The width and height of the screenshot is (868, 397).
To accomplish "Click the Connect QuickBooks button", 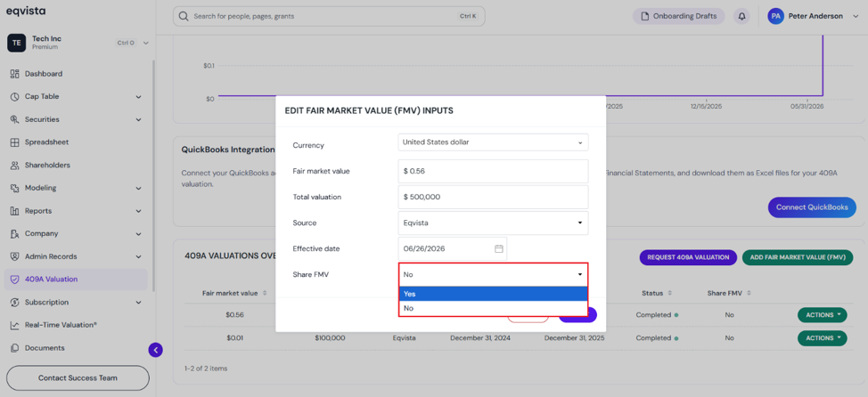I will pyautogui.click(x=812, y=207).
